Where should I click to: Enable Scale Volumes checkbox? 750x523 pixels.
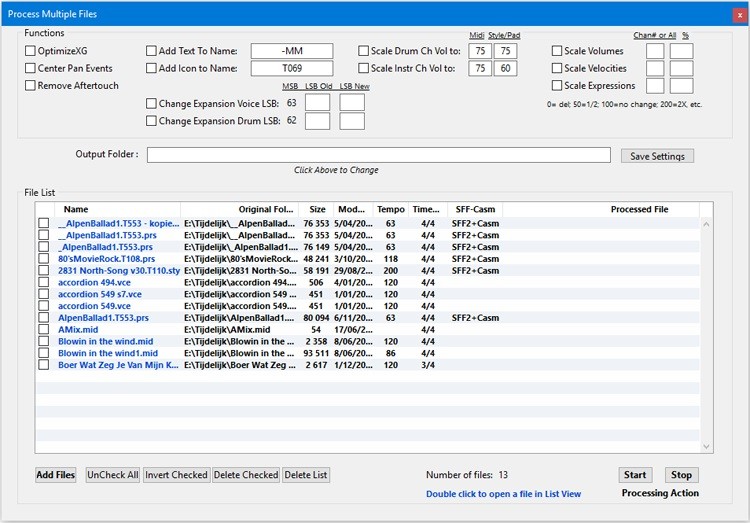coord(557,51)
